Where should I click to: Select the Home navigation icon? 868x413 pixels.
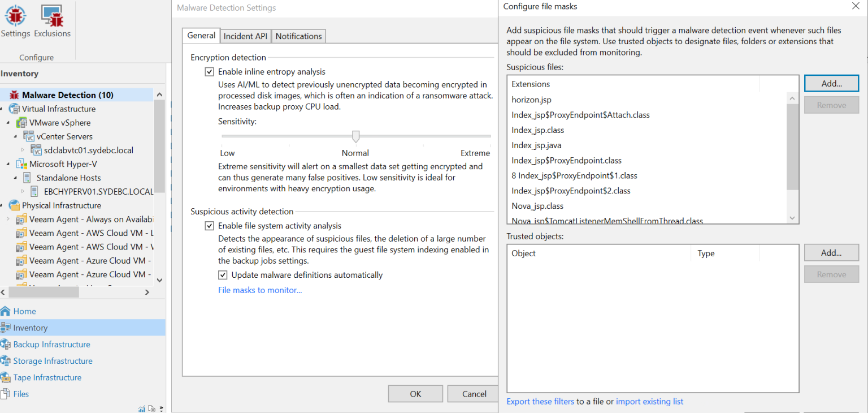(x=24, y=311)
